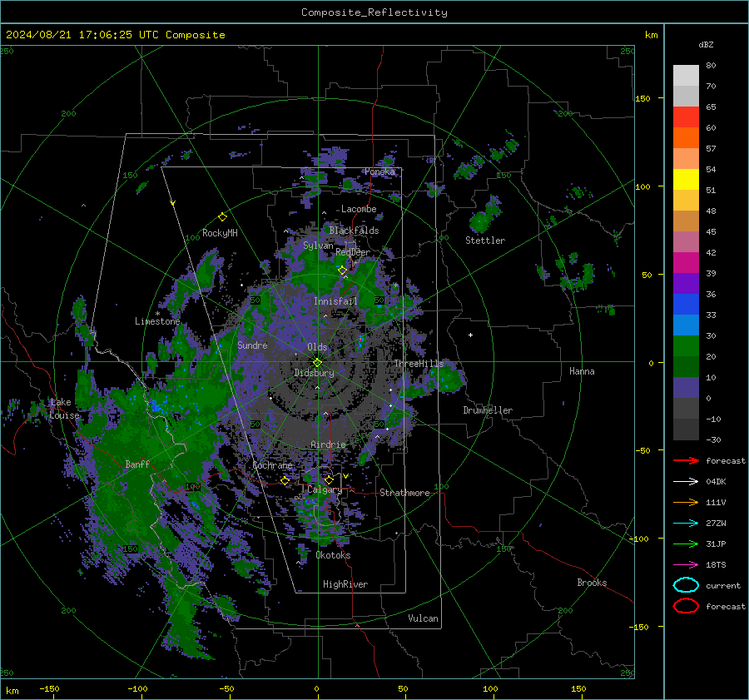Click the red forecast arrow in legend
This screenshot has height=700, width=749.
[x=686, y=460]
